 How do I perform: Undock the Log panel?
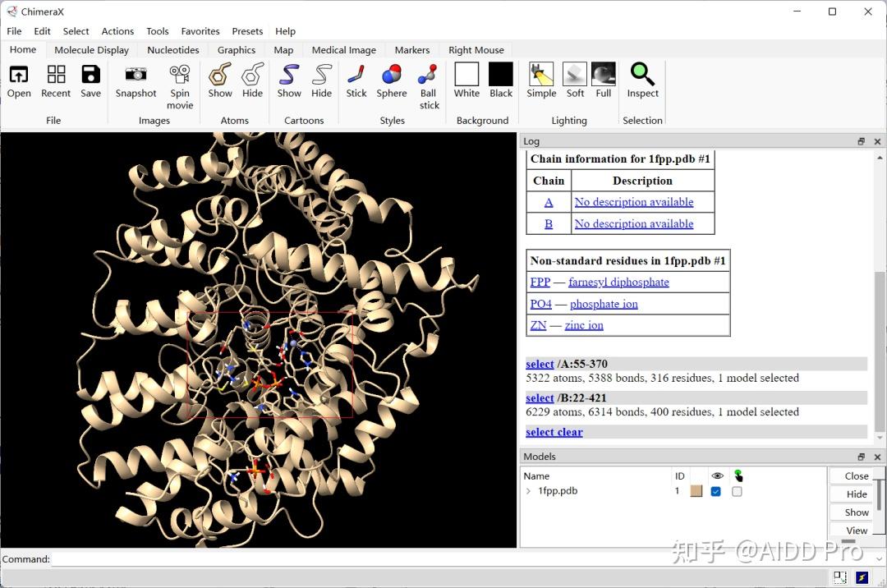tap(861, 141)
